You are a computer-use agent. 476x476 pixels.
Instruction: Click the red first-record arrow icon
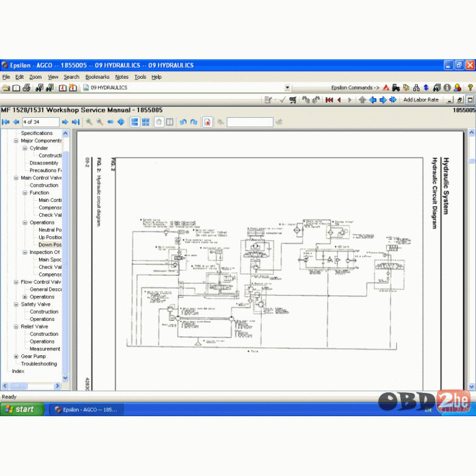[x=330, y=99]
